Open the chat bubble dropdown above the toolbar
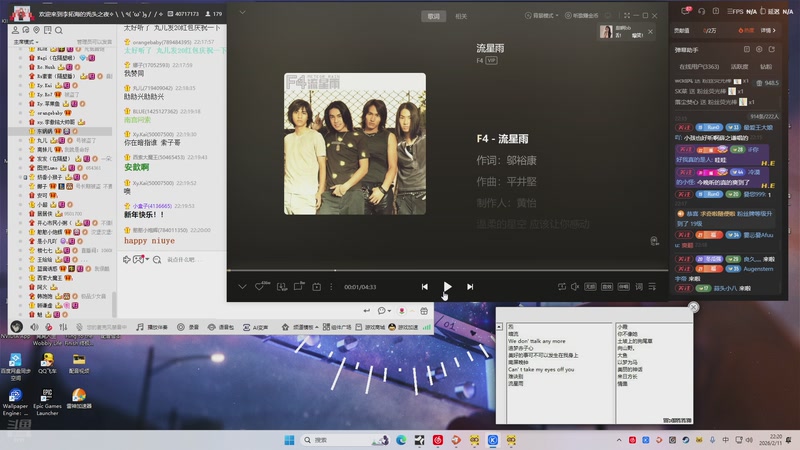The image size is (800, 450). click(x=384, y=311)
